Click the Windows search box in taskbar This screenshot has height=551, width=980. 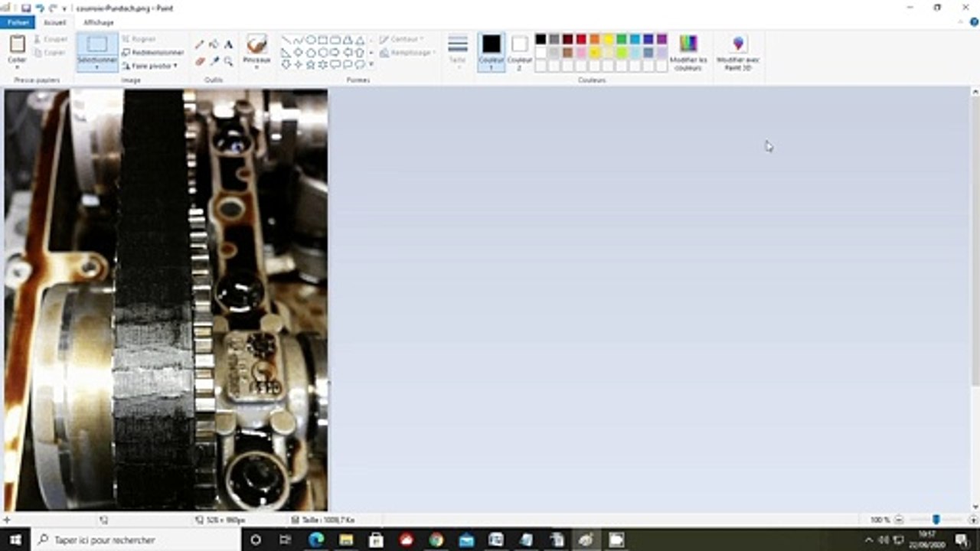coord(136,540)
